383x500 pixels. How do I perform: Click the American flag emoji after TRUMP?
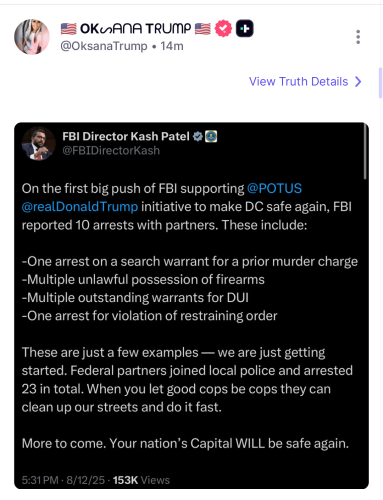[x=203, y=29]
